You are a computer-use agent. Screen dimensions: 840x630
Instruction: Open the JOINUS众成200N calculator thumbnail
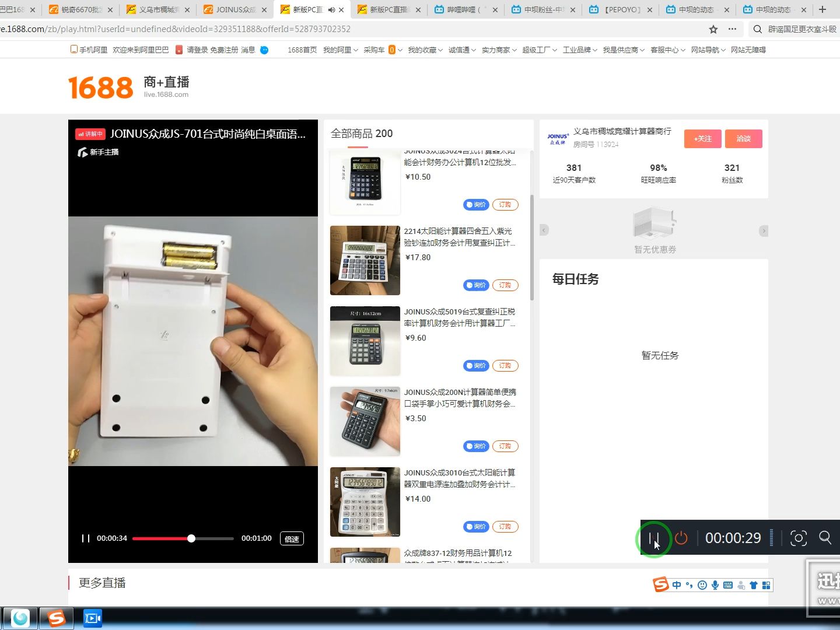[x=365, y=421]
